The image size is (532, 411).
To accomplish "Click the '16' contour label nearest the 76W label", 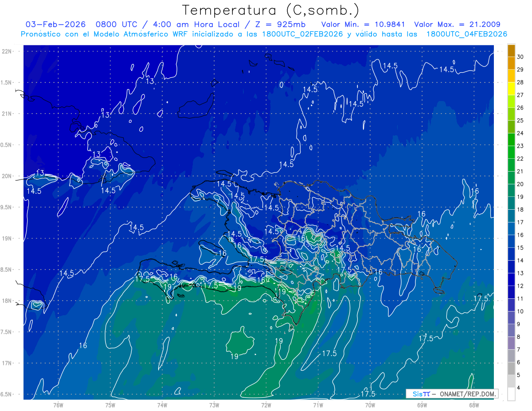I will [x=83, y=345].
